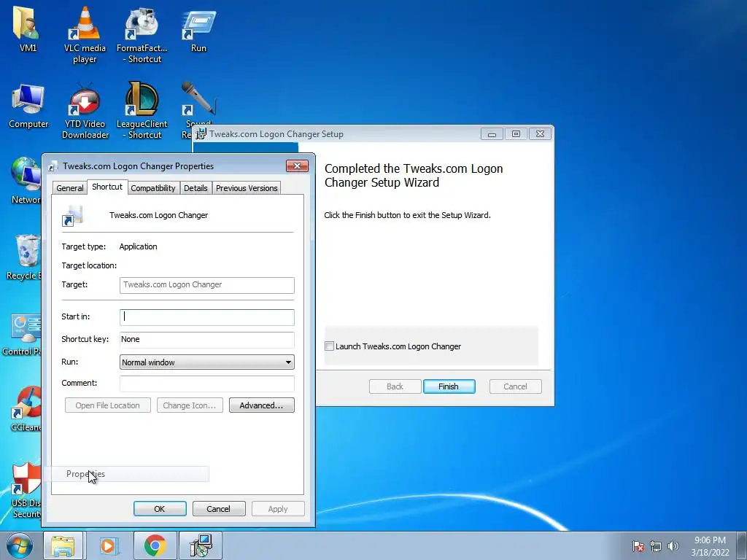Click the network tray icon
Screen dimensions: 747x560
click(656, 546)
